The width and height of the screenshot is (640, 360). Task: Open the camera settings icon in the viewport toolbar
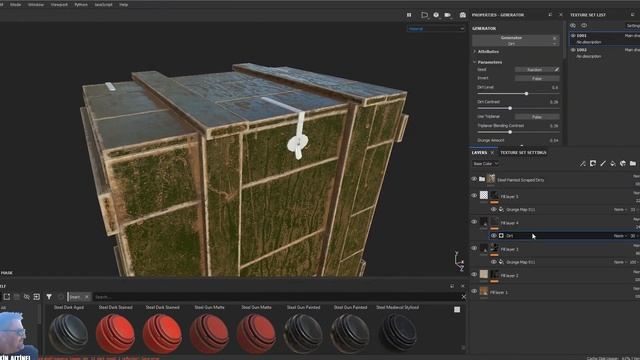pos(436,15)
